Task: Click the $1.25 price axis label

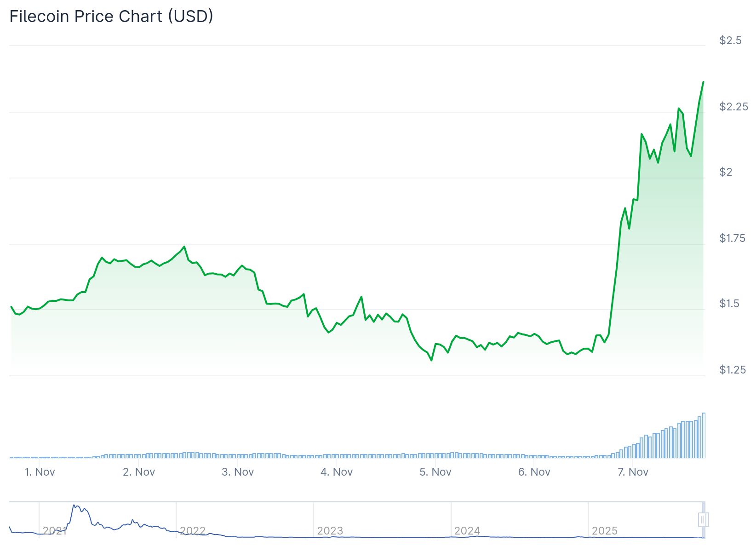Action: 733,370
